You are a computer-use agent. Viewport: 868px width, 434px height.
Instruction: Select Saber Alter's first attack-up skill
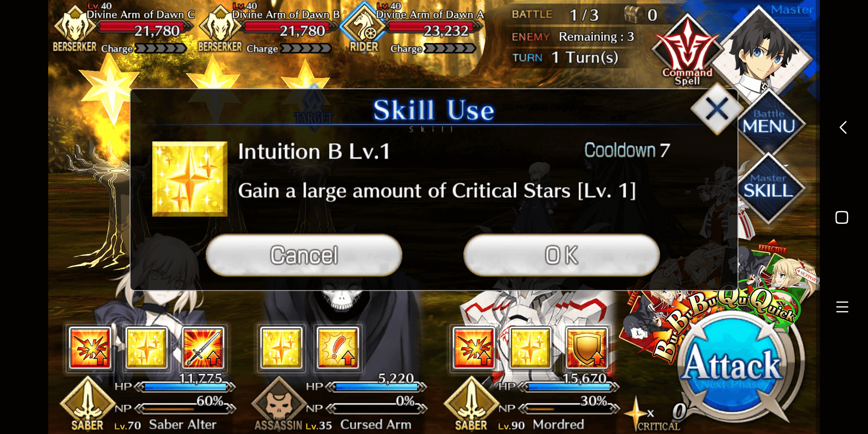90,348
